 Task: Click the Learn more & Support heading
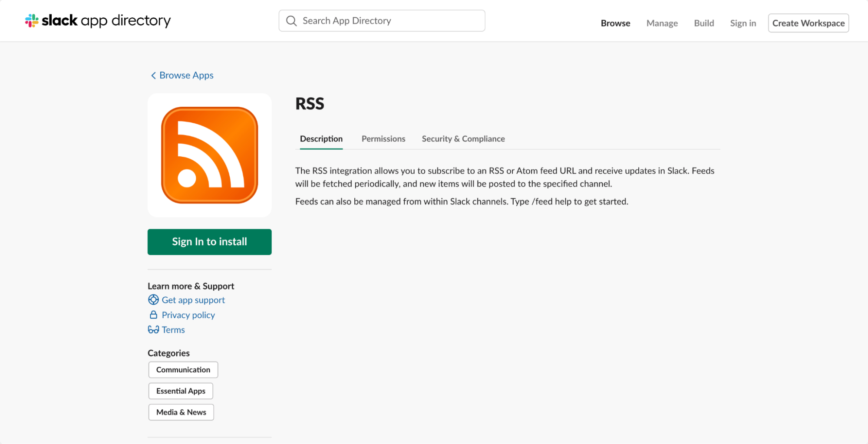[191, 286]
